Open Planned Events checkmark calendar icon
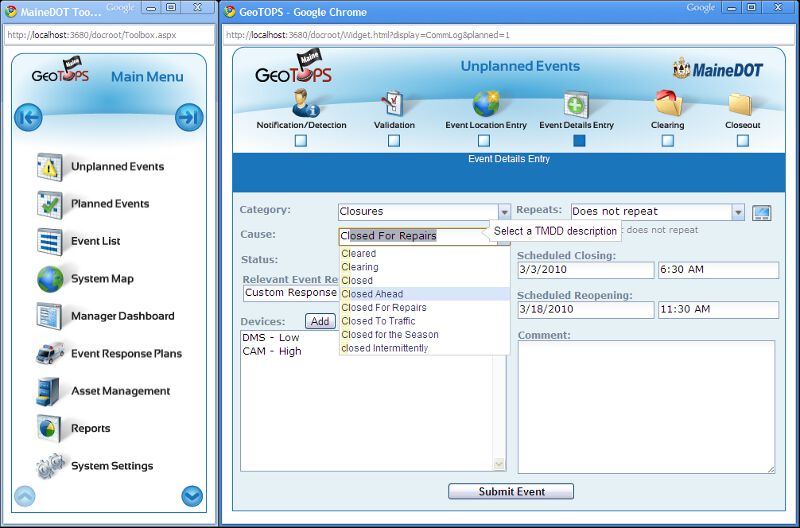800x528 pixels. [49, 204]
